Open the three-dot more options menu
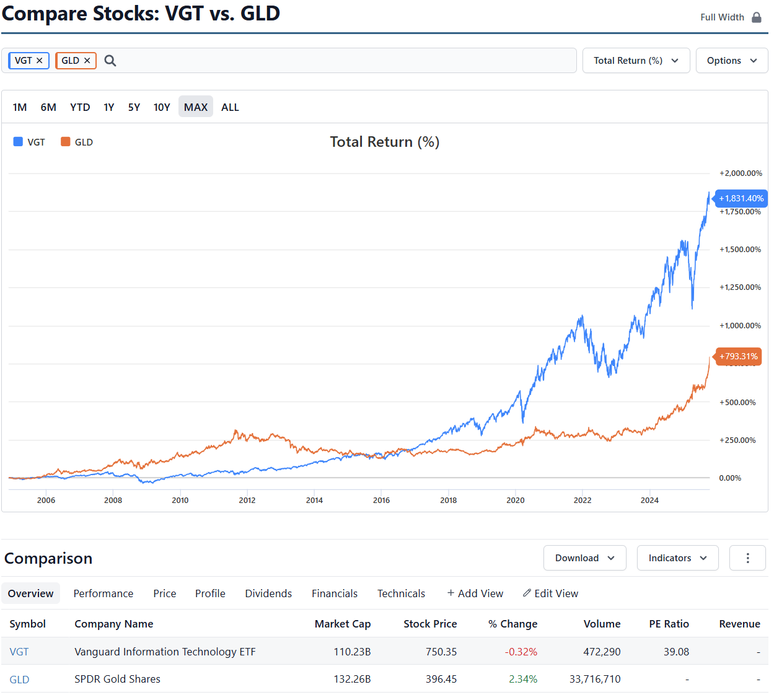This screenshot has height=700, width=774. tap(747, 558)
